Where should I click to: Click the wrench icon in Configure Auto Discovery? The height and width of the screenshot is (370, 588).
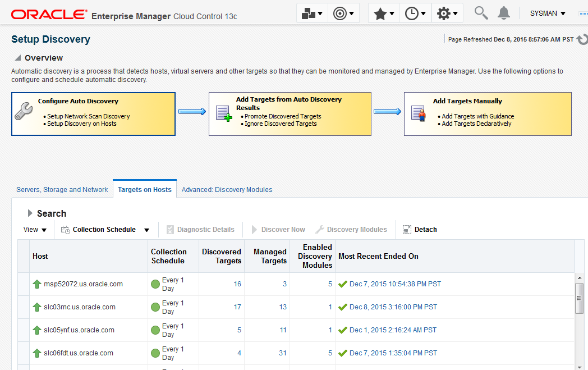tap(22, 110)
